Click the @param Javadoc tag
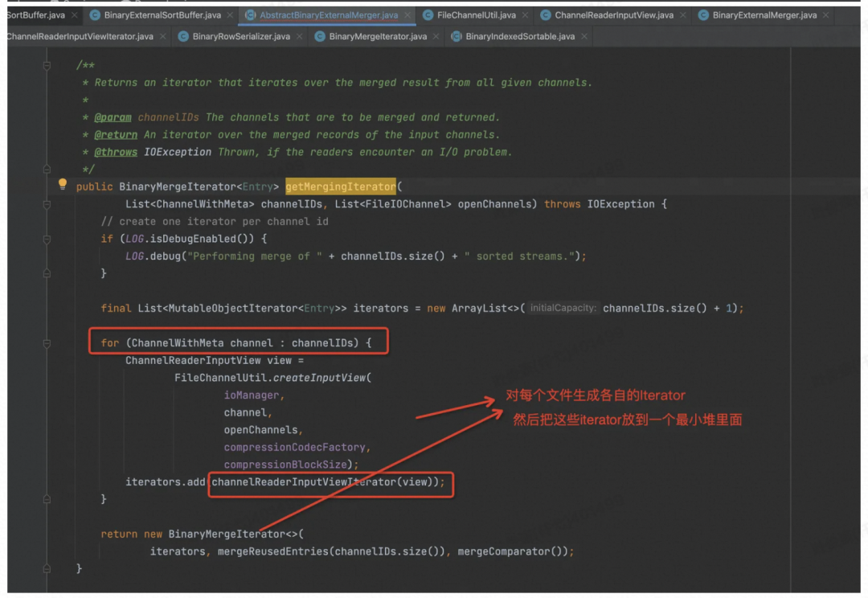 click(x=113, y=117)
